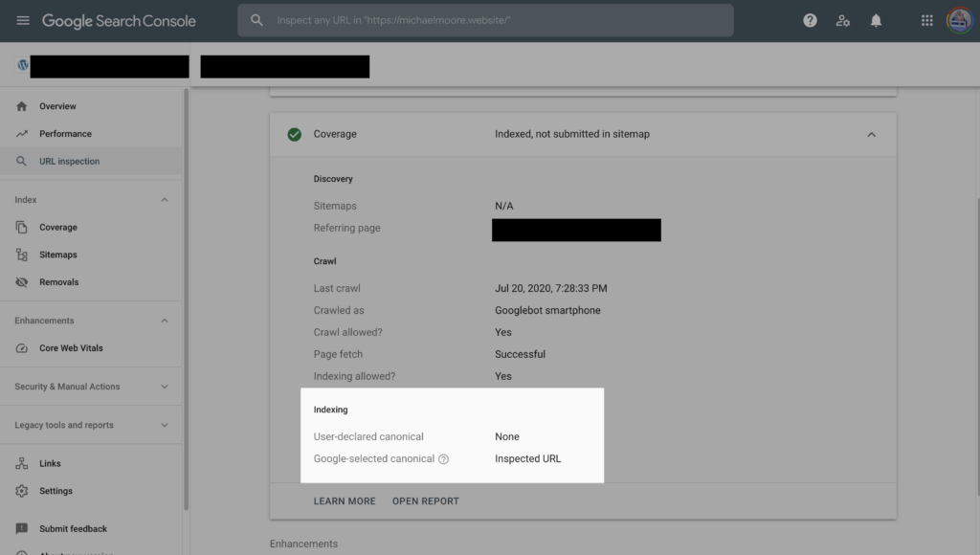
Task: Click the LEARN MORE button
Action: click(345, 501)
